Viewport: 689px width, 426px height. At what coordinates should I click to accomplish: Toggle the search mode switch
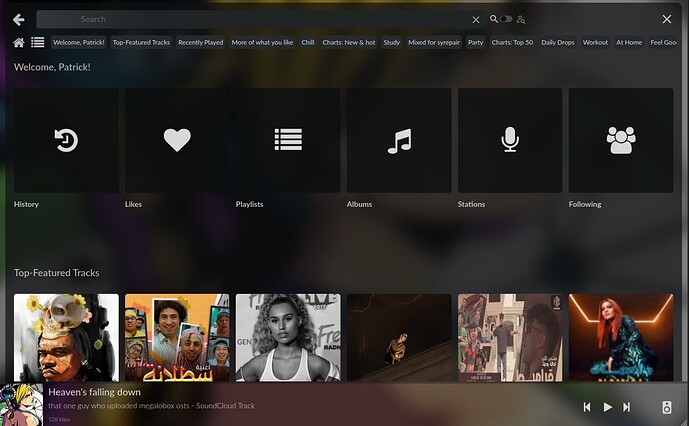506,19
